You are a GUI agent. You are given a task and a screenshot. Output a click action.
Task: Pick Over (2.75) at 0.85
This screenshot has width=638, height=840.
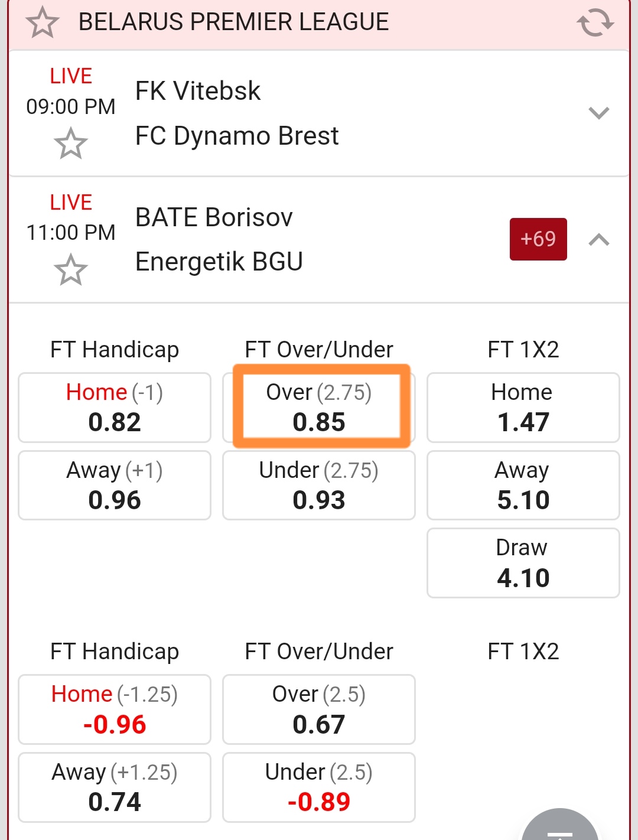click(319, 408)
